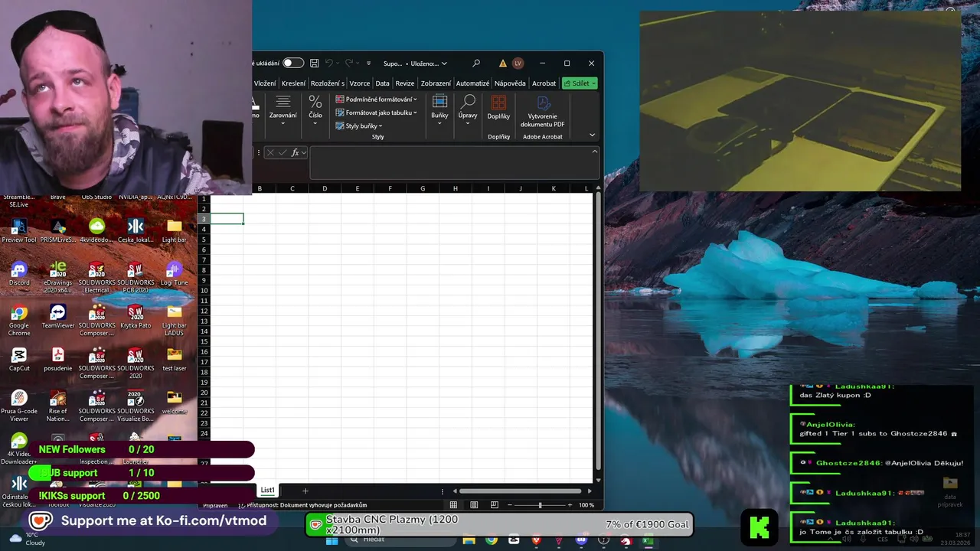
Task: Switch to Page Layout view icon
Action: click(474, 505)
